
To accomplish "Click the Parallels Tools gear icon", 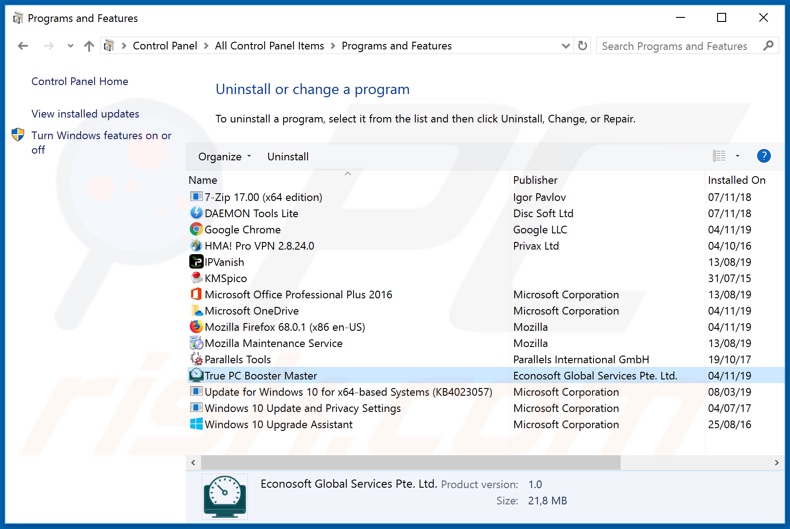I will click(x=196, y=359).
